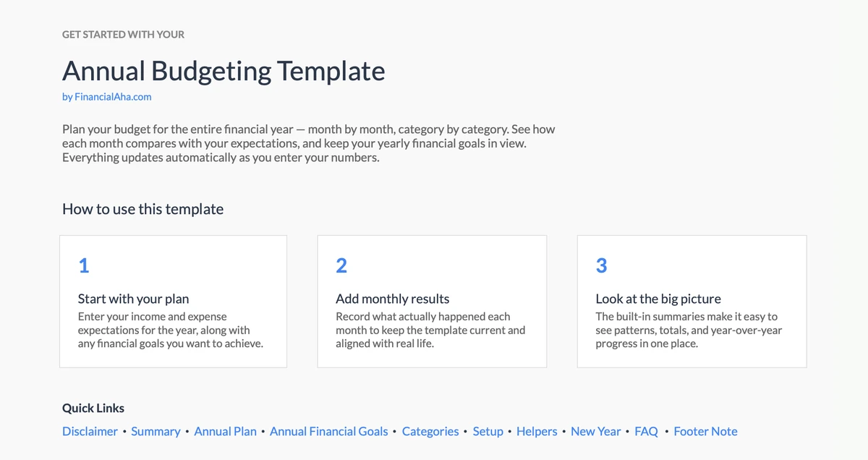Viewport: 868px width, 460px height.
Task: Open the Setup quick link
Action: 488,431
